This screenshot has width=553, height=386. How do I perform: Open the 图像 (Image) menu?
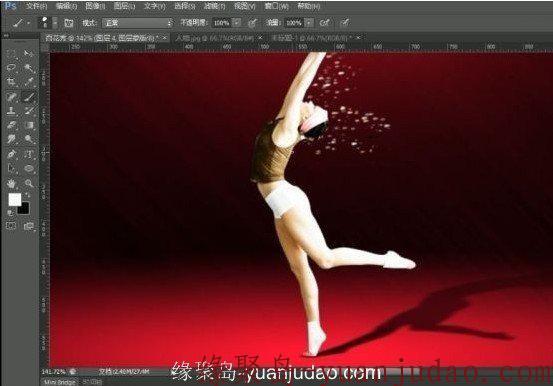tap(95, 6)
